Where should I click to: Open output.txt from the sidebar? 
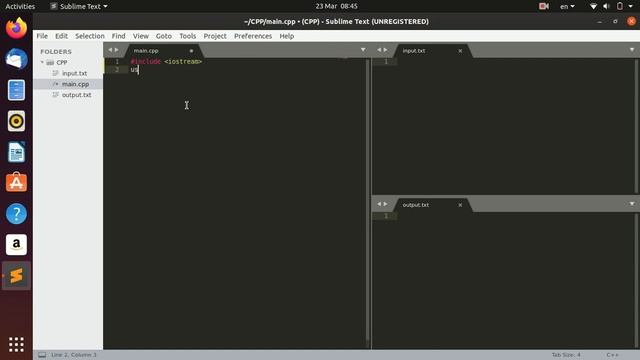tap(76, 95)
